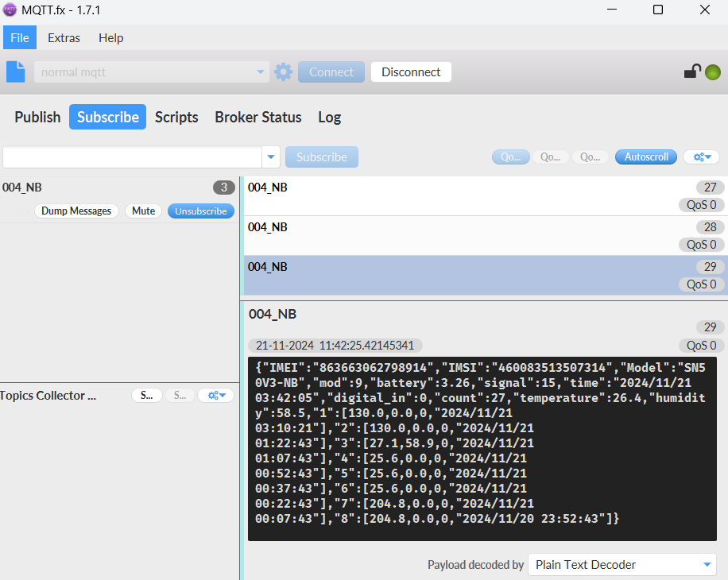This screenshot has height=580, width=728.
Task: Switch to the Subscribe tab
Action: pos(108,117)
